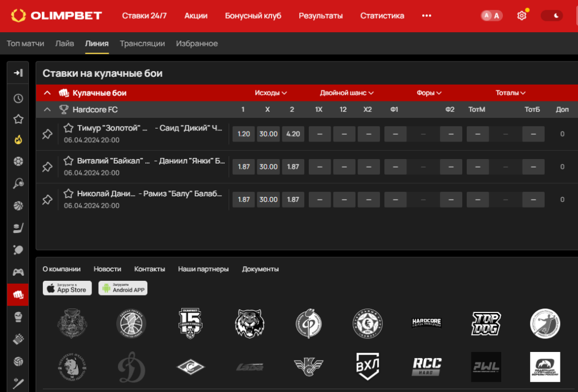Open the Исходы dropdown

[x=270, y=93]
